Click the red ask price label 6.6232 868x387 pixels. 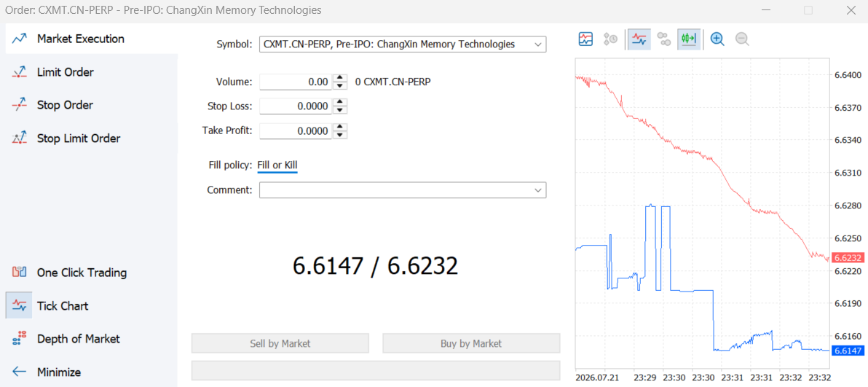pyautogui.click(x=847, y=258)
